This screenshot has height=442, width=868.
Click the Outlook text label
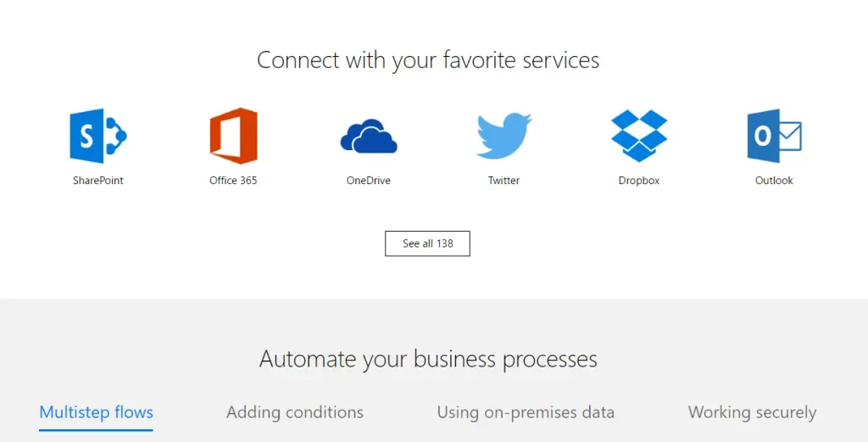coord(774,181)
